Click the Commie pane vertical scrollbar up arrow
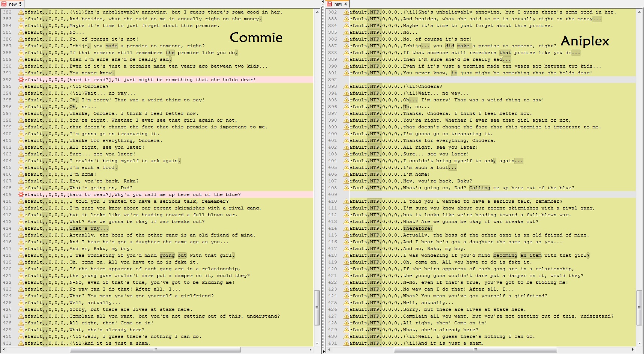This screenshot has height=354, width=644. click(317, 12)
